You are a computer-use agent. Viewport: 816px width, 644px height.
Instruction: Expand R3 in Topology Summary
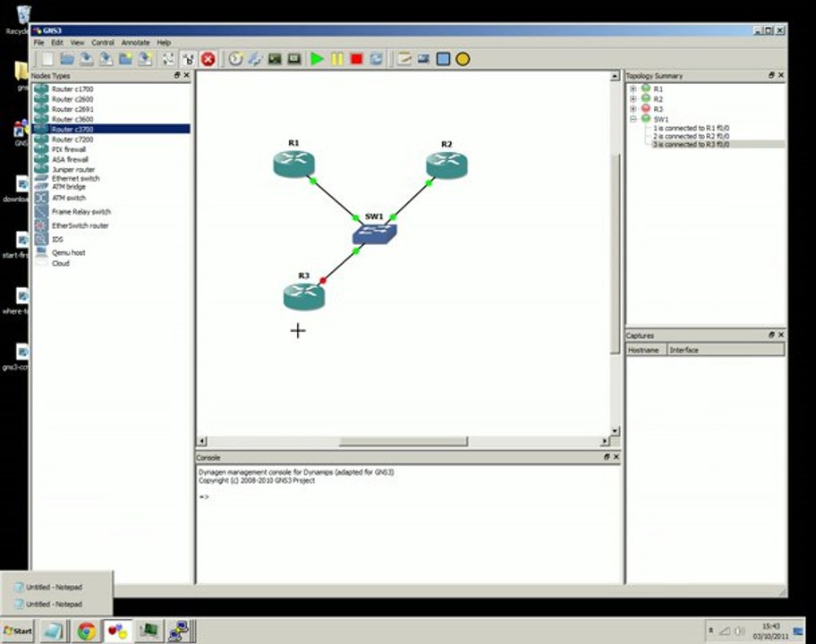633,109
